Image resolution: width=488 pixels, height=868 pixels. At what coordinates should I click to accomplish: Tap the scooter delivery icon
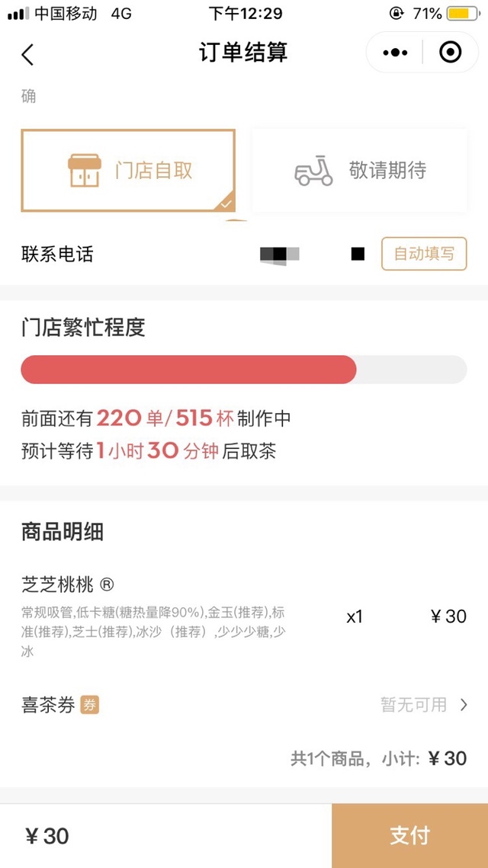point(314,171)
